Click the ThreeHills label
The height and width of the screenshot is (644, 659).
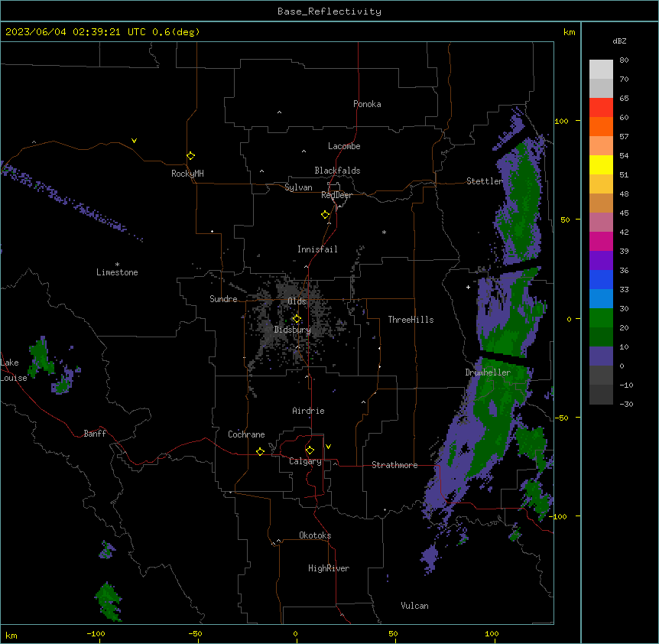411,320
